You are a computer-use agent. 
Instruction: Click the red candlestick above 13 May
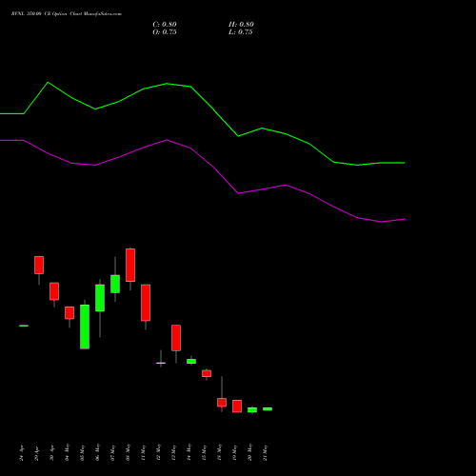[x=176, y=338]
